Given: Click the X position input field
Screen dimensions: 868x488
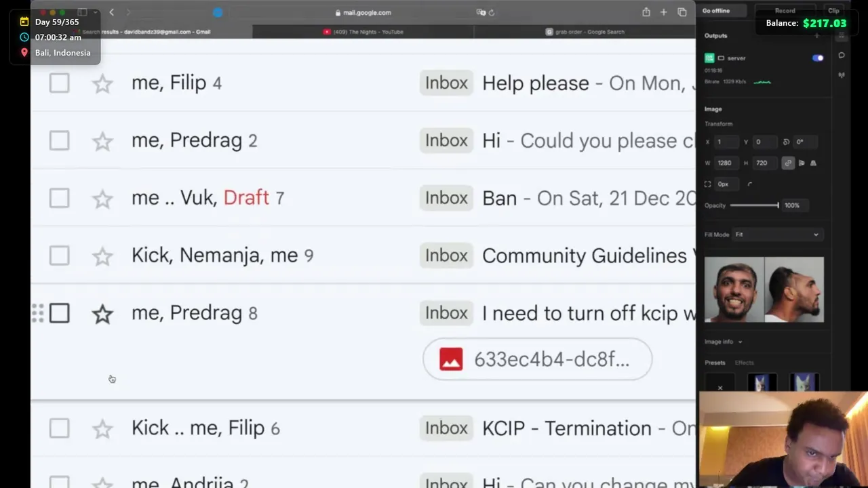Looking at the screenshot, I should tap(726, 142).
